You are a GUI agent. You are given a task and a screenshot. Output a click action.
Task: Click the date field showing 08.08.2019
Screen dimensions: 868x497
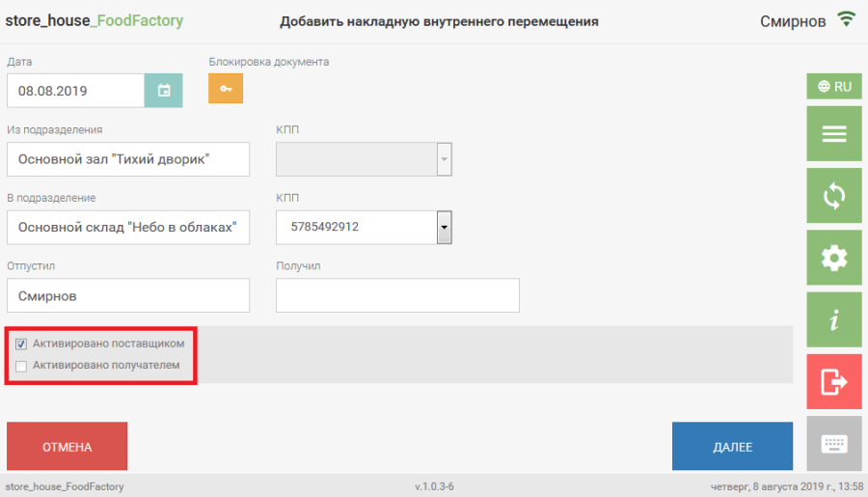pos(75,91)
